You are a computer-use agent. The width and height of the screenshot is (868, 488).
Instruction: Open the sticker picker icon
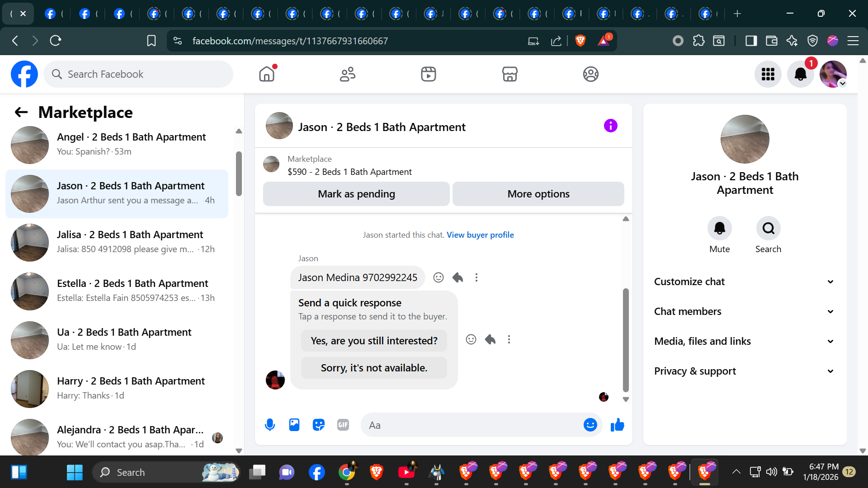[319, 425]
